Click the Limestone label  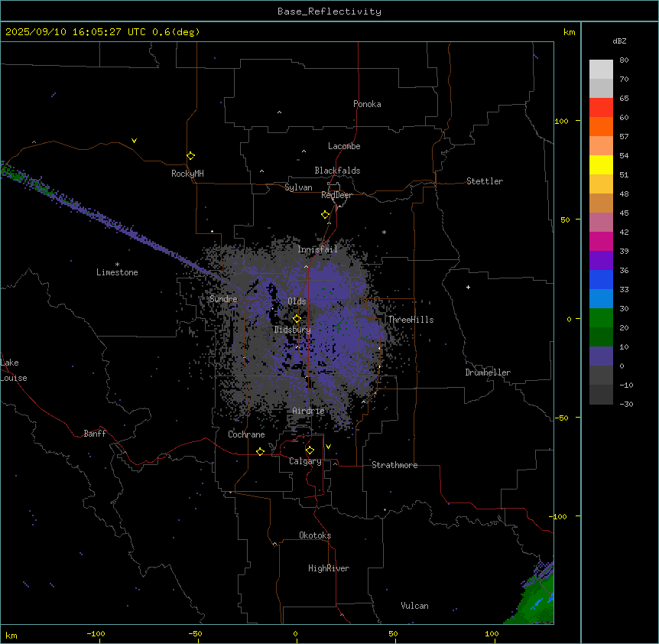[x=117, y=272]
